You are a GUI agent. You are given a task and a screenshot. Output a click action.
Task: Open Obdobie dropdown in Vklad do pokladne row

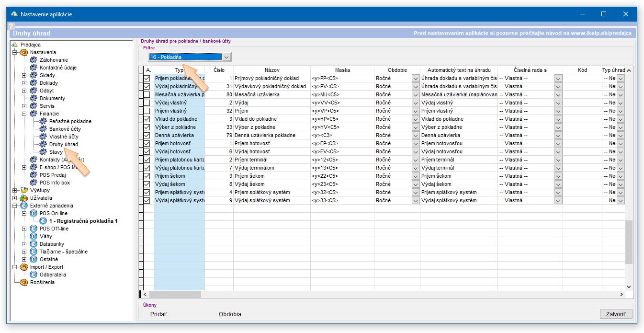(x=415, y=119)
